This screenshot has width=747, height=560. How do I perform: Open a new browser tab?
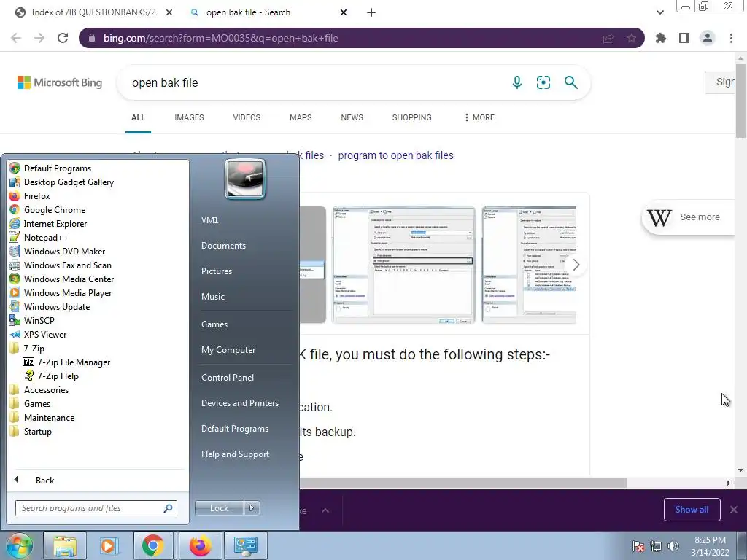(371, 12)
